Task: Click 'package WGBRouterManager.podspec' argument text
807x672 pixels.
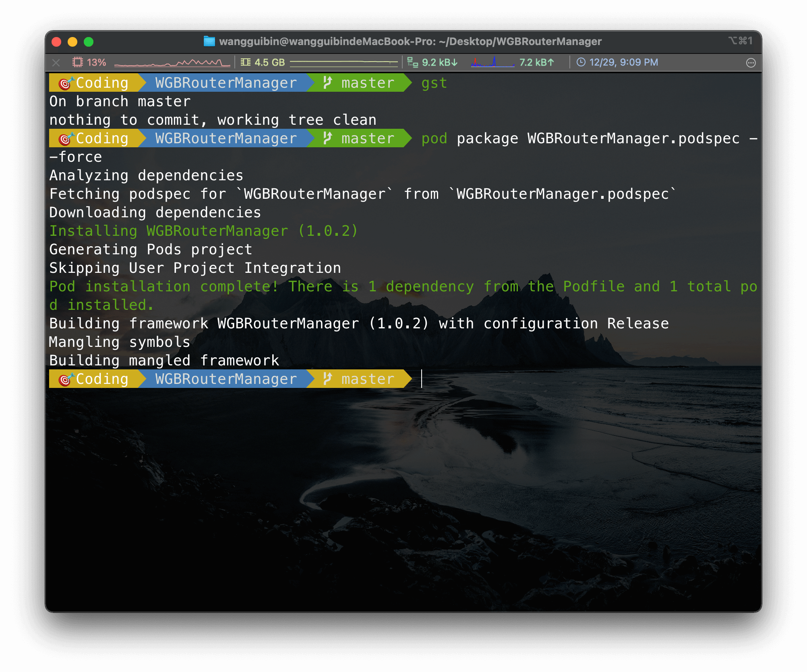Action: point(598,138)
